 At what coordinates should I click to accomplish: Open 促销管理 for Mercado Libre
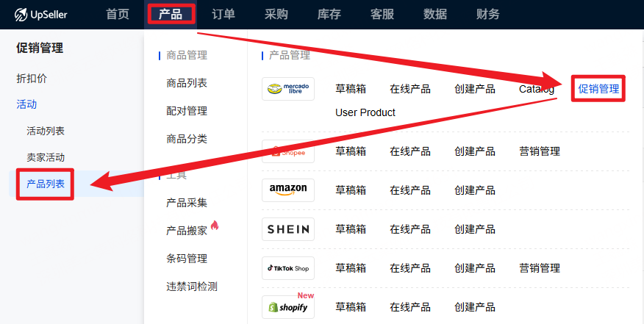click(598, 89)
